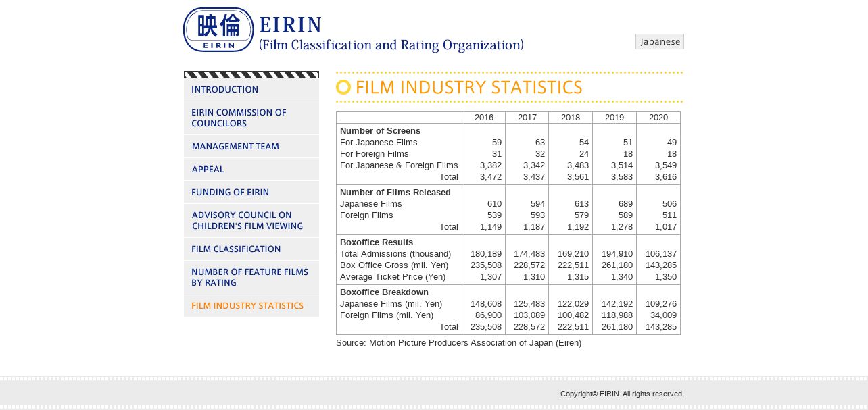Click the For Japanese & Foreign Films label

(399, 165)
